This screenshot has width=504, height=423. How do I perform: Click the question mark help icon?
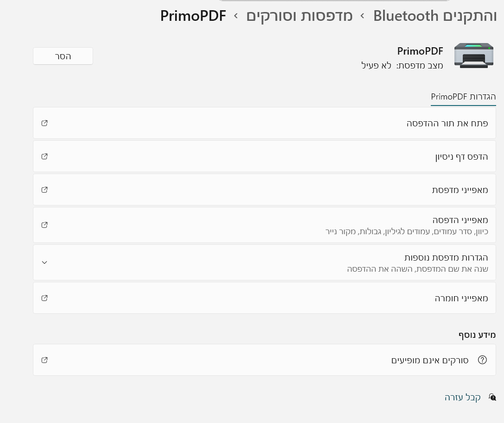[482, 360]
